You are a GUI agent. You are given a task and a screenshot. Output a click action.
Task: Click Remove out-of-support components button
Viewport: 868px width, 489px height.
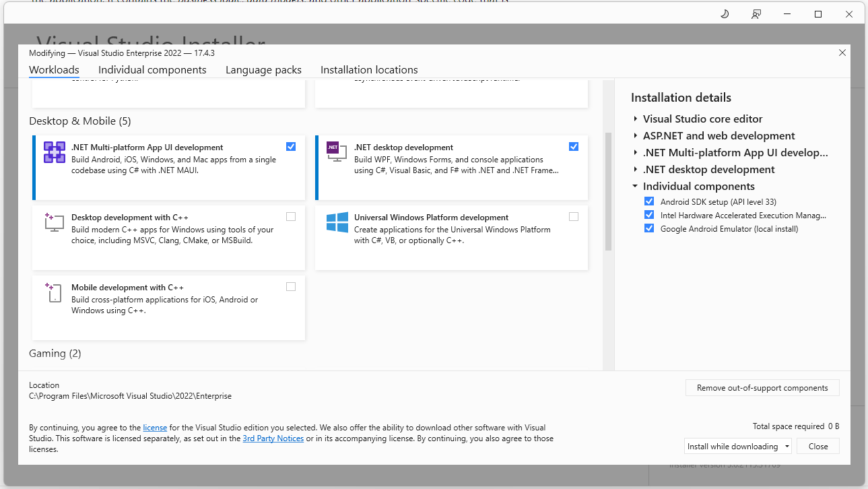762,388
